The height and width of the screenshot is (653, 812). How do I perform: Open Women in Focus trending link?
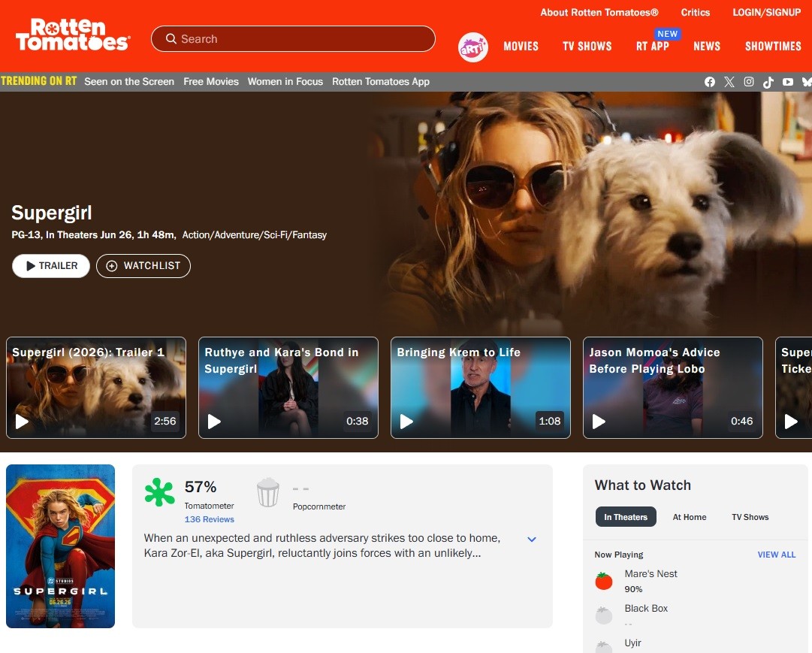pyautogui.click(x=285, y=82)
